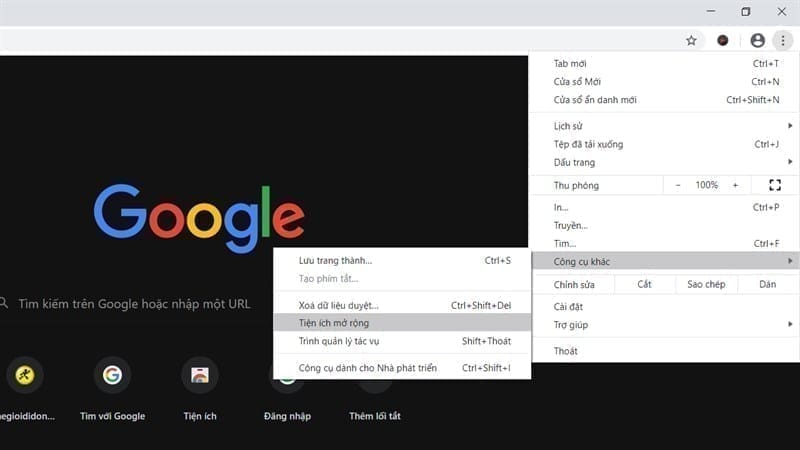Expand Công cụ khác submenu arrow

[790, 261]
